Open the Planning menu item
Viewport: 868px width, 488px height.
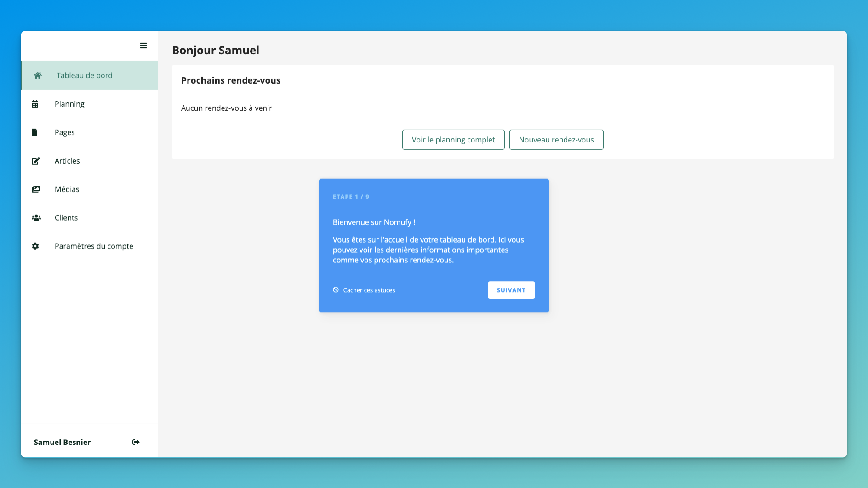(x=69, y=104)
